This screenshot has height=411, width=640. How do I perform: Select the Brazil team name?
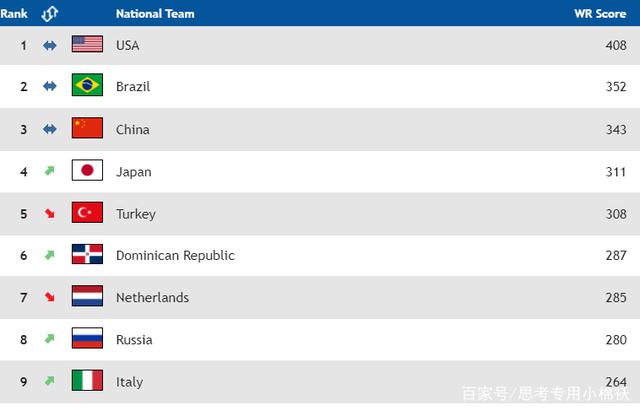[x=133, y=87]
